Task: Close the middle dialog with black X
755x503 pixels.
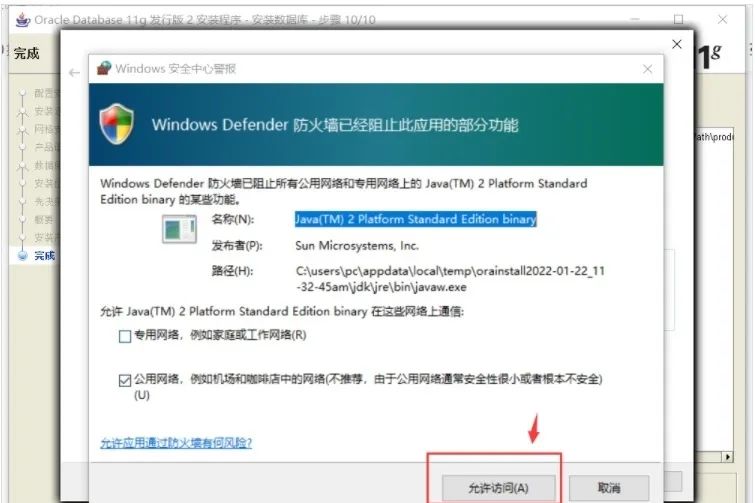Action: (677, 44)
